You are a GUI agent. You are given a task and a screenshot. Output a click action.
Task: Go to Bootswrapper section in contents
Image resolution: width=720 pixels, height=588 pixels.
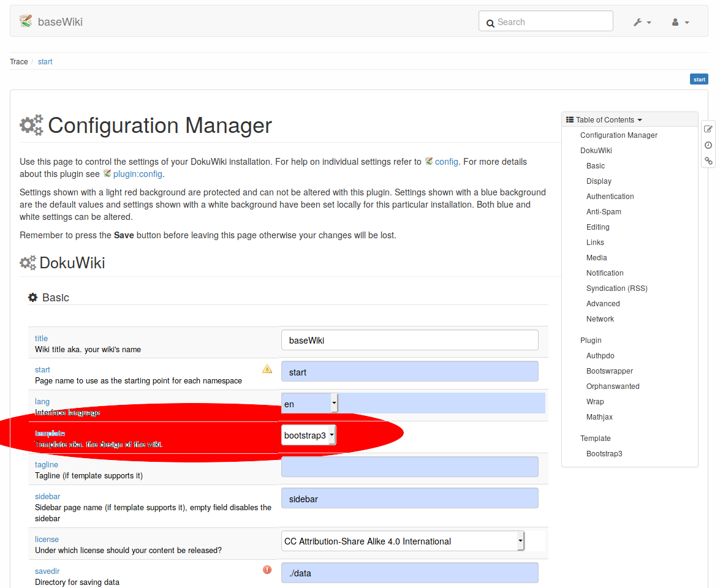point(609,371)
